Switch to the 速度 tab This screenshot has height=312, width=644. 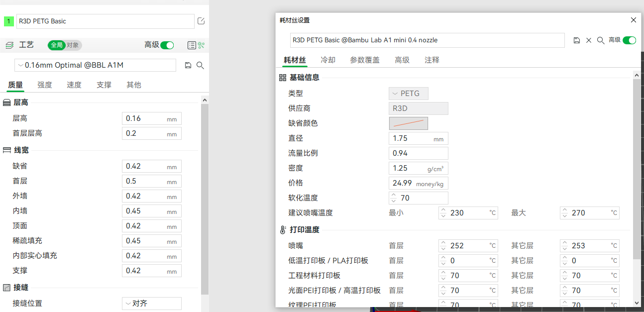point(74,85)
